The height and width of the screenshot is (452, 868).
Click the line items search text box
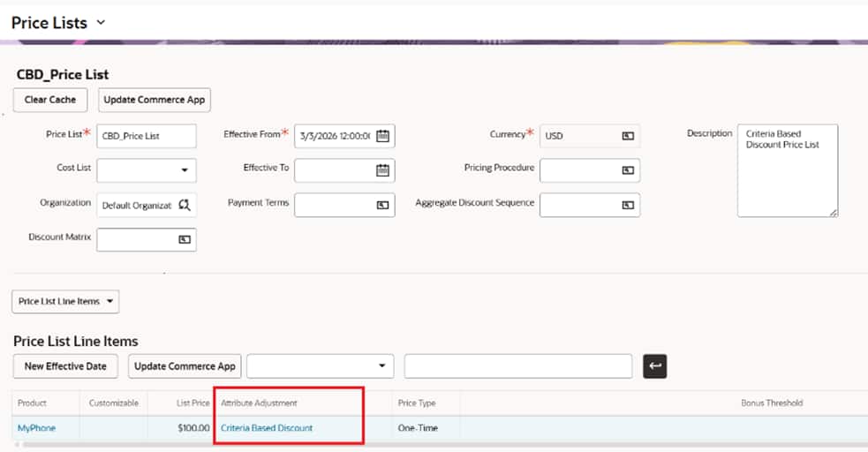coord(518,366)
